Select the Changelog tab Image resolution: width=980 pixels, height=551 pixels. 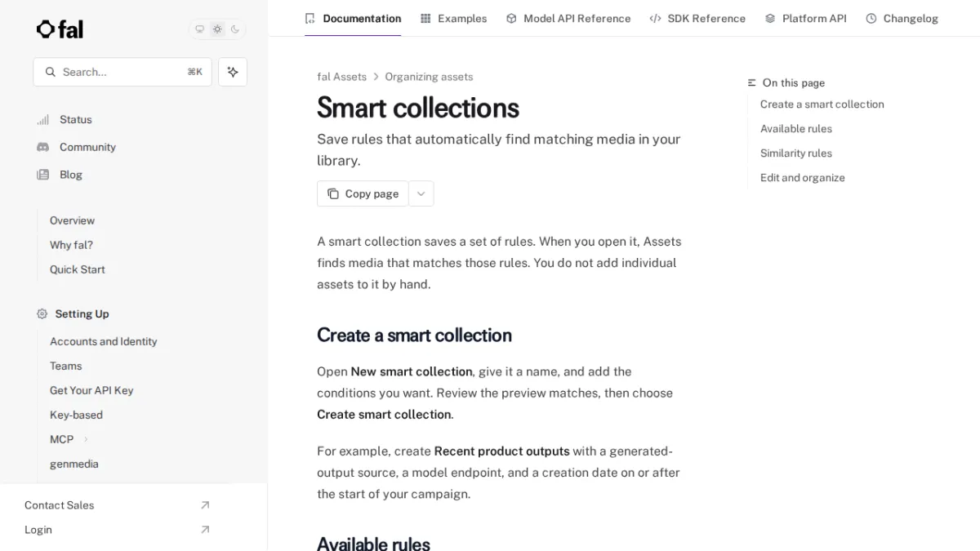click(x=902, y=18)
